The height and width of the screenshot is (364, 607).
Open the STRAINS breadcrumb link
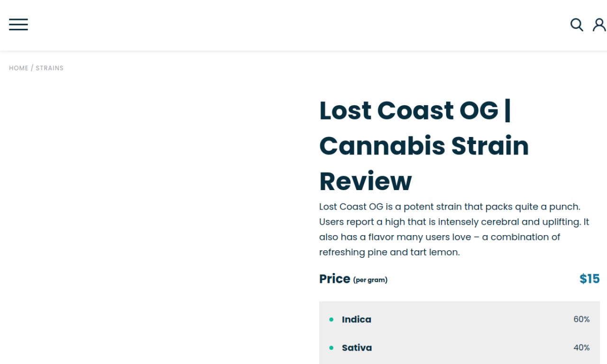coord(50,68)
